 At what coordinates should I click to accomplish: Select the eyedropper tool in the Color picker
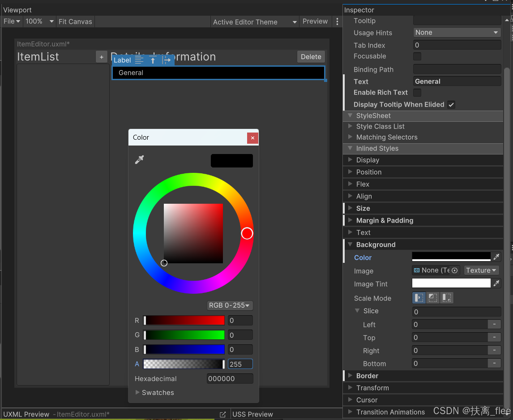point(139,159)
